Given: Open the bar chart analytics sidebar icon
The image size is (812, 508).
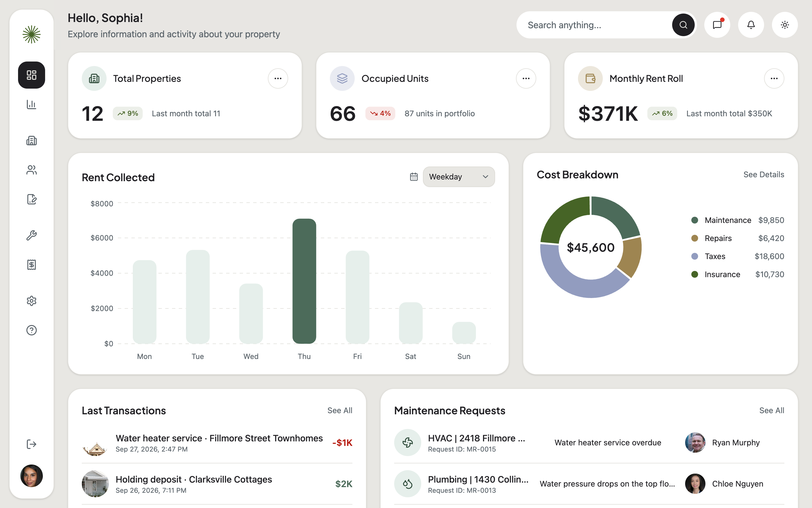Looking at the screenshot, I should [x=32, y=104].
